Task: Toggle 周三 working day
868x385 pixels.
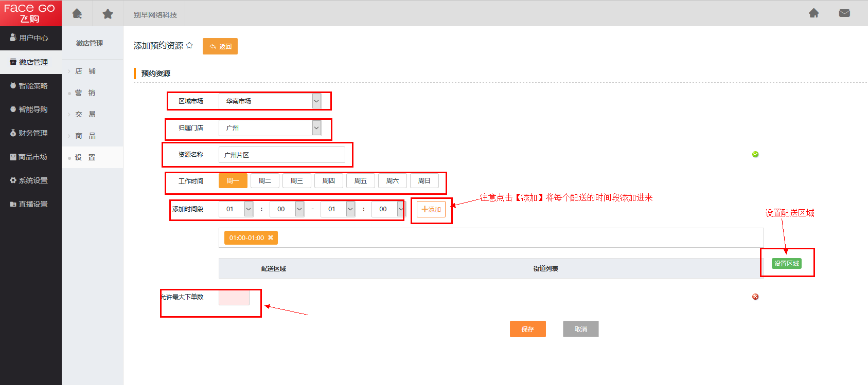Action: [297, 181]
